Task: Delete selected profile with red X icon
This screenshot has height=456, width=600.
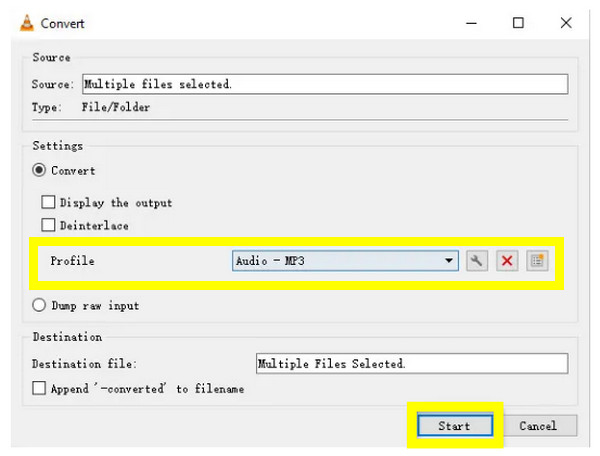Action: pyautogui.click(x=507, y=261)
